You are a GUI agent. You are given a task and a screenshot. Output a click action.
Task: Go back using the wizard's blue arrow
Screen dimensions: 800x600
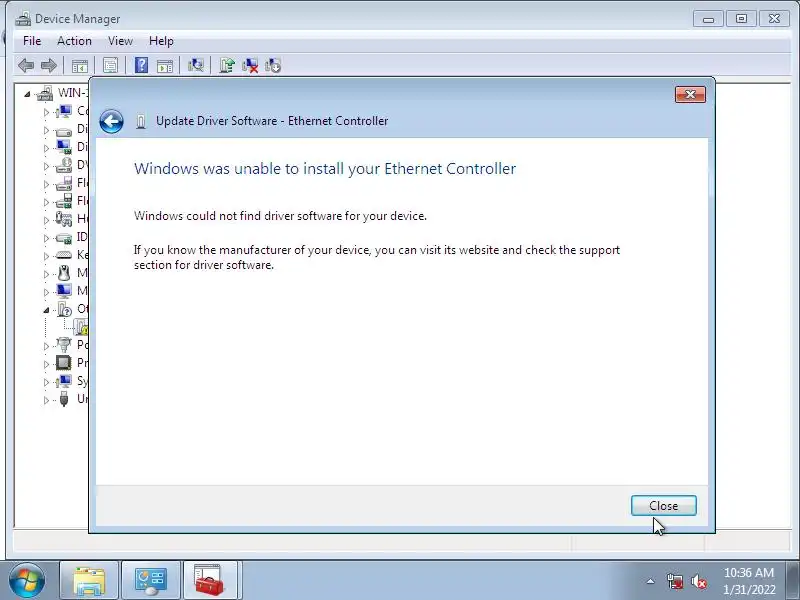click(x=111, y=121)
